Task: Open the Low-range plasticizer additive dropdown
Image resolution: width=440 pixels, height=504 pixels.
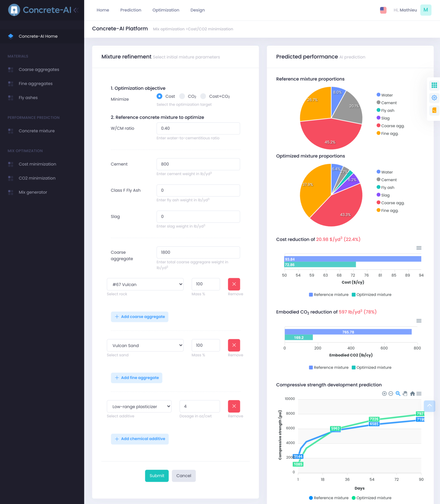Action: (139, 406)
